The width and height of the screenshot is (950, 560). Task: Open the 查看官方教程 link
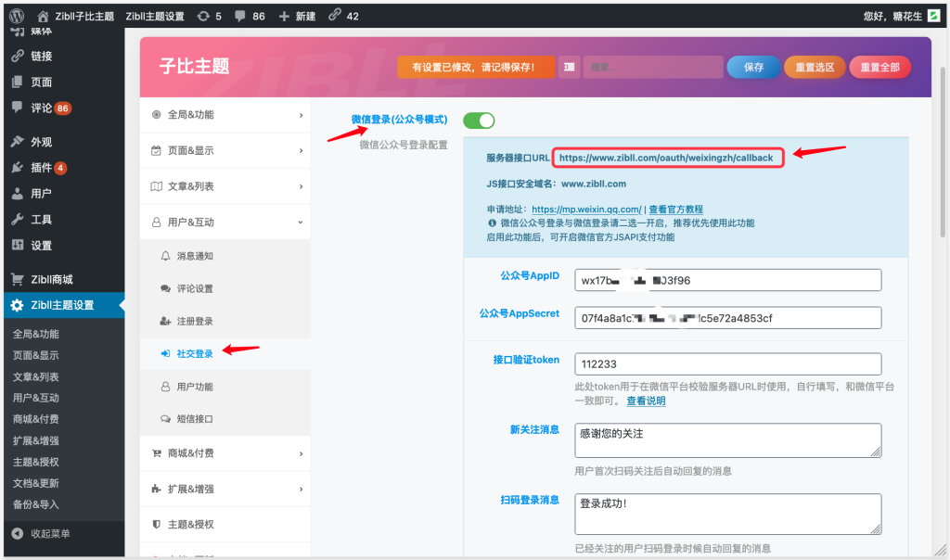pos(675,210)
